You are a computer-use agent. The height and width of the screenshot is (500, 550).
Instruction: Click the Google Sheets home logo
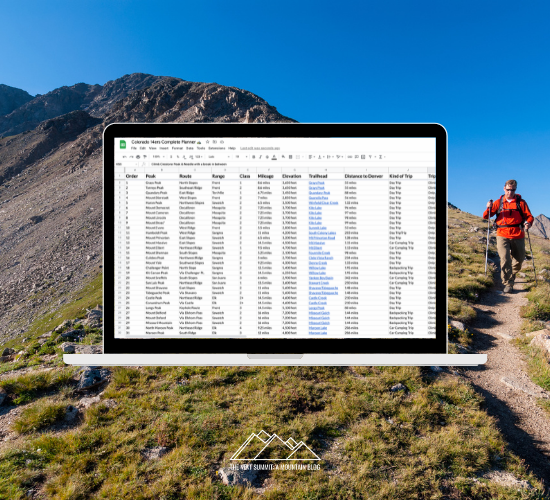(x=123, y=144)
